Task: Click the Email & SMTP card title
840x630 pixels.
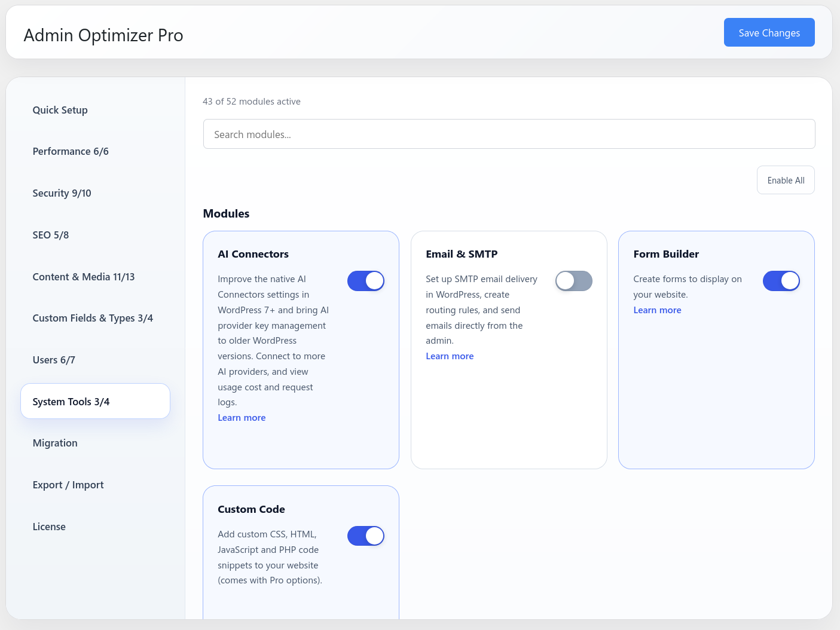Action: 462,254
